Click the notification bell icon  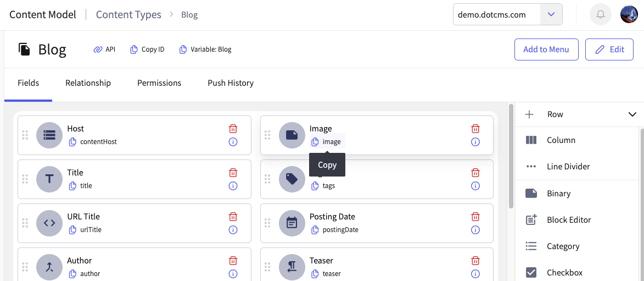[600, 15]
